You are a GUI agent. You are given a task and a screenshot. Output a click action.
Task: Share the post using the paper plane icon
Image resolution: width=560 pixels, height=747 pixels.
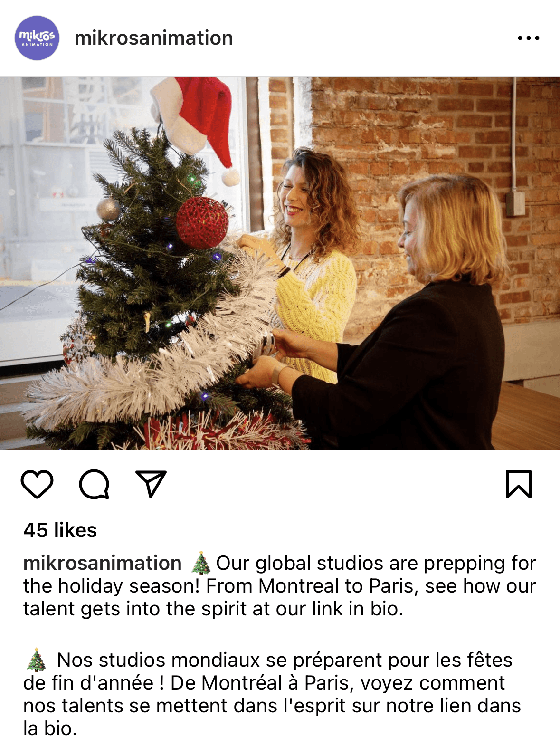pyautogui.click(x=151, y=484)
